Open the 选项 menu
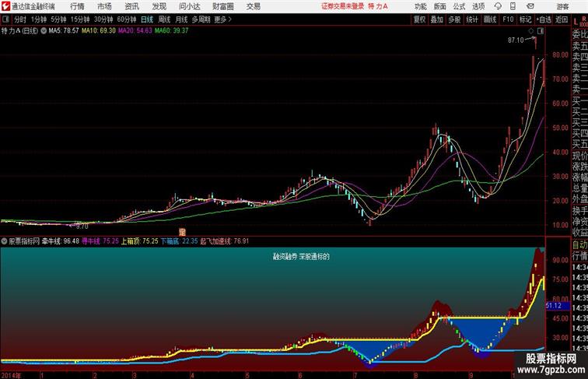The height and width of the screenshot is (379, 588). [478, 6]
